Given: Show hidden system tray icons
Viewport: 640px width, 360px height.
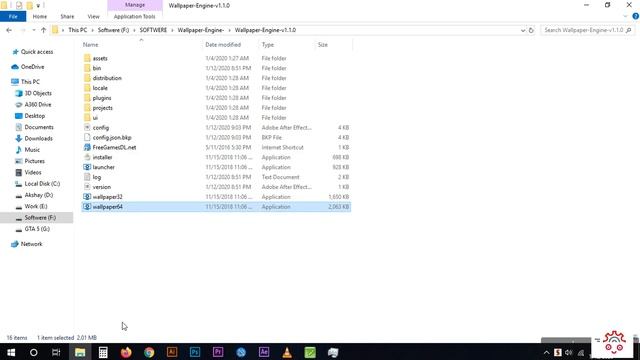Looking at the screenshot, I should [x=547, y=352].
